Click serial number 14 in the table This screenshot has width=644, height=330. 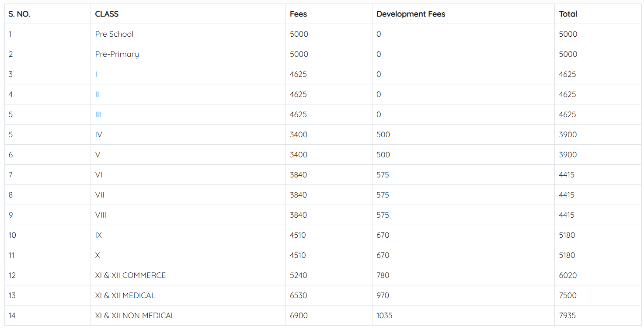(12, 316)
